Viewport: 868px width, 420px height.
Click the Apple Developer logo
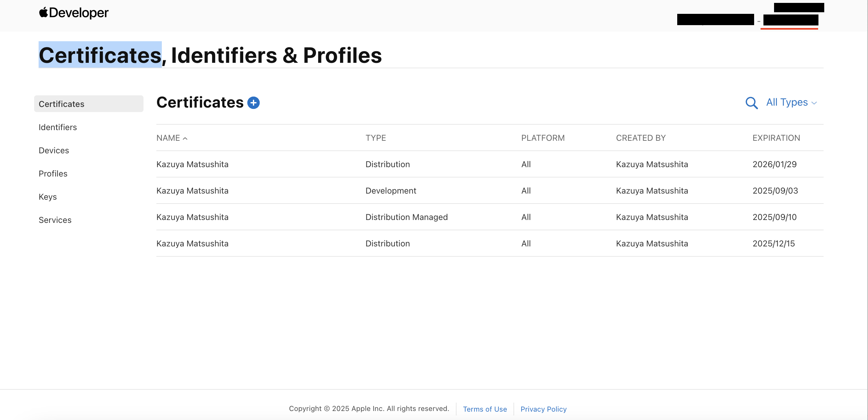(x=74, y=13)
